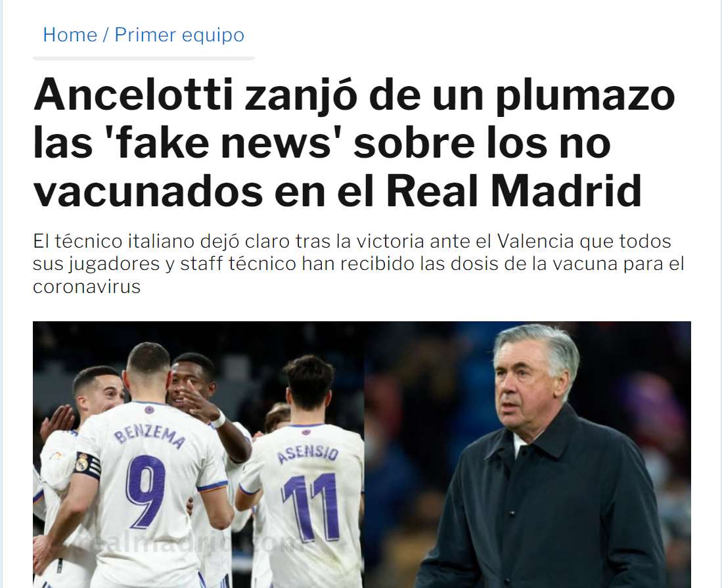Go to the Primer equipo section link
The width and height of the screenshot is (722, 588).
tap(179, 35)
